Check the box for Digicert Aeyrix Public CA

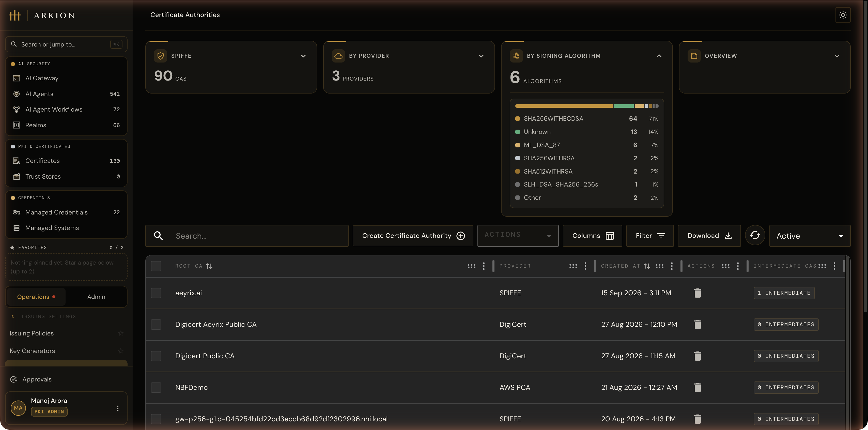[x=156, y=325]
